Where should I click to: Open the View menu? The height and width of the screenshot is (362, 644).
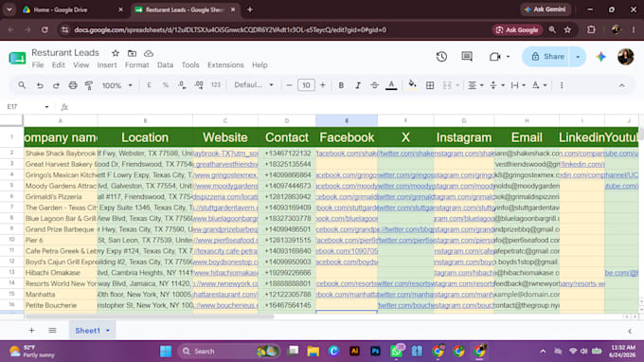point(80,65)
